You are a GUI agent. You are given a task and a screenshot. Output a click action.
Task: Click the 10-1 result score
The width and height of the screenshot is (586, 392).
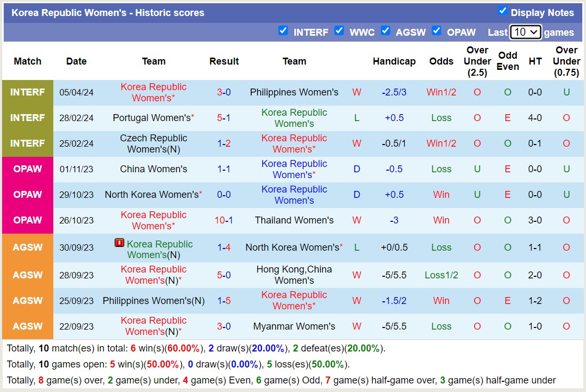pos(224,220)
